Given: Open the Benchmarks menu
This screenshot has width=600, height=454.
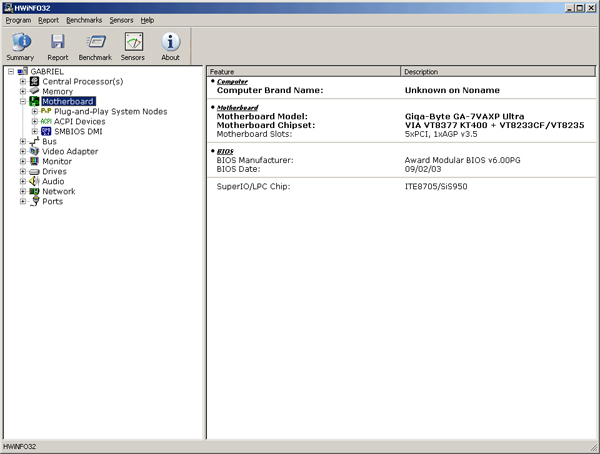Looking at the screenshot, I should point(84,20).
